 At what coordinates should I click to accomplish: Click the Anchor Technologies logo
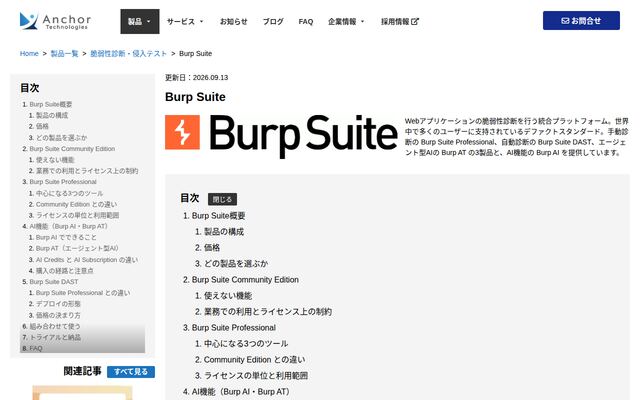coord(55,21)
